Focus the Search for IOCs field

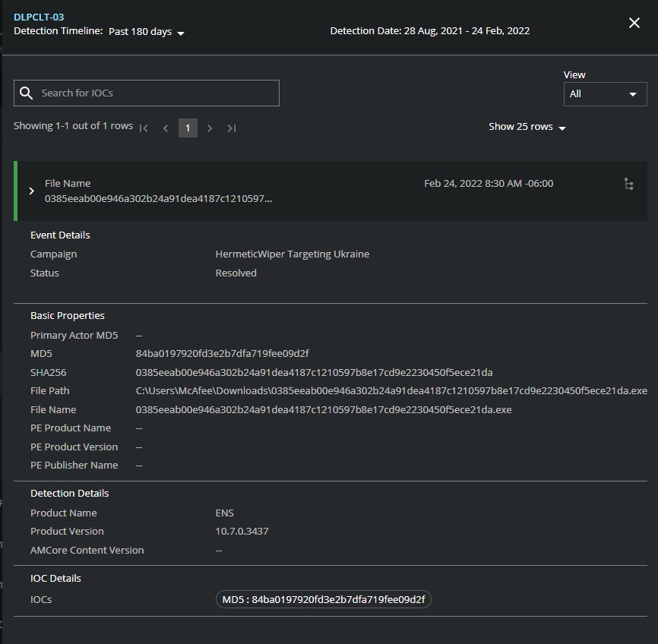coord(156,93)
